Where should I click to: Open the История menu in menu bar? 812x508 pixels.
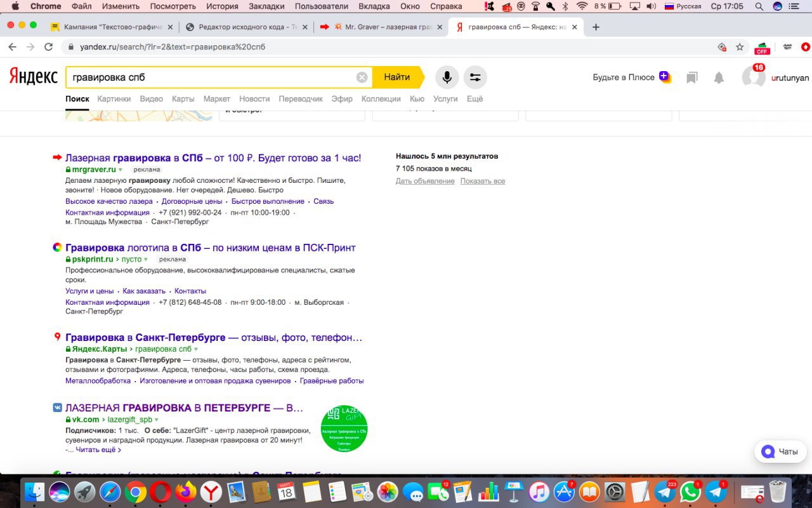(x=222, y=6)
